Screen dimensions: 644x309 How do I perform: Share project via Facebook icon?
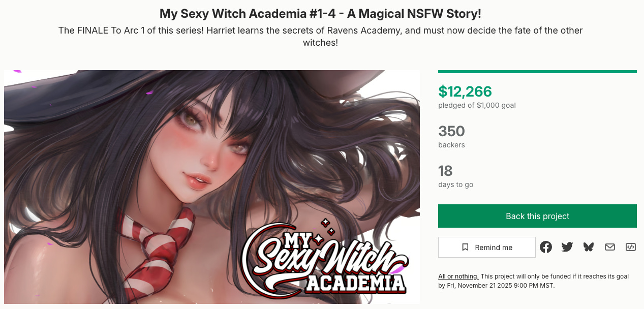pos(546,248)
